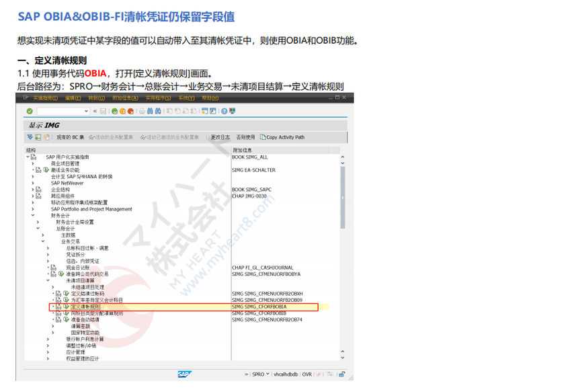Click the green Back icon
The image size is (578, 392).
click(x=115, y=111)
